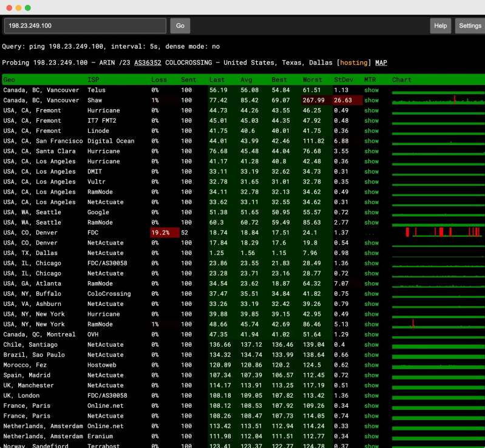
Task: Select the Canada, QC, Montreal geo cell
Action: click(x=39, y=334)
